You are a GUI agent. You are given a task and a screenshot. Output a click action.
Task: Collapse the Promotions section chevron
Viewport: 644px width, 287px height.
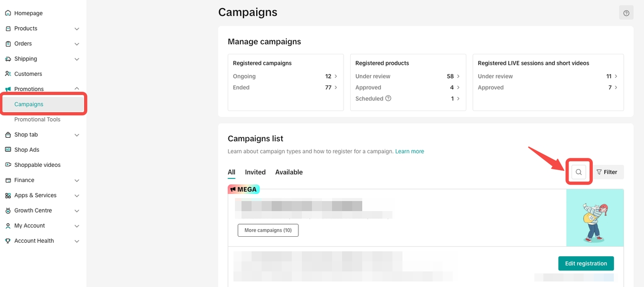tap(77, 89)
